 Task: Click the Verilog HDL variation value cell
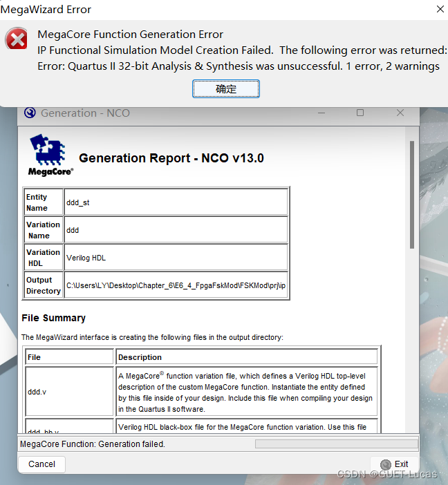tap(176, 258)
